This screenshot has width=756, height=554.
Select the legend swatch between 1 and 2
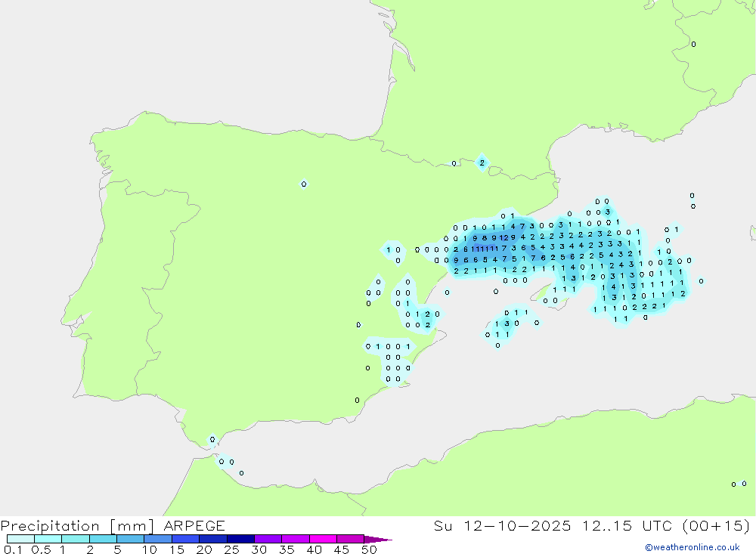[x=75, y=539]
